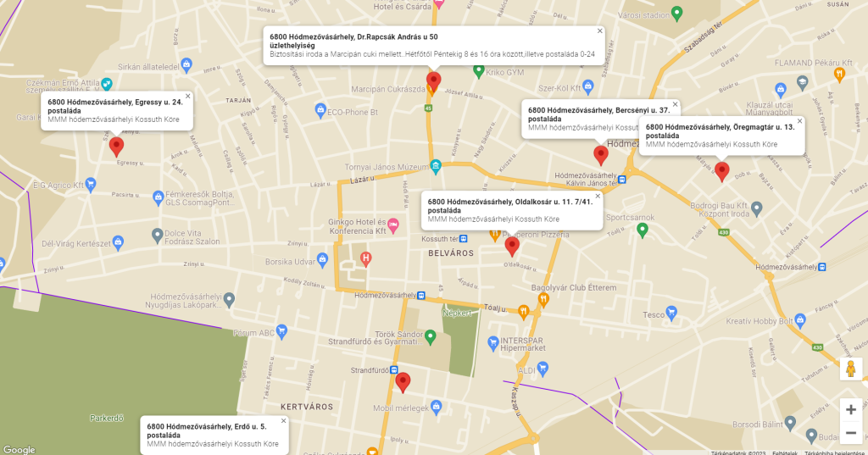Image resolution: width=868 pixels, height=455 pixels.
Task: Open the Tornyai János Múzeum pin
Action: (x=435, y=166)
